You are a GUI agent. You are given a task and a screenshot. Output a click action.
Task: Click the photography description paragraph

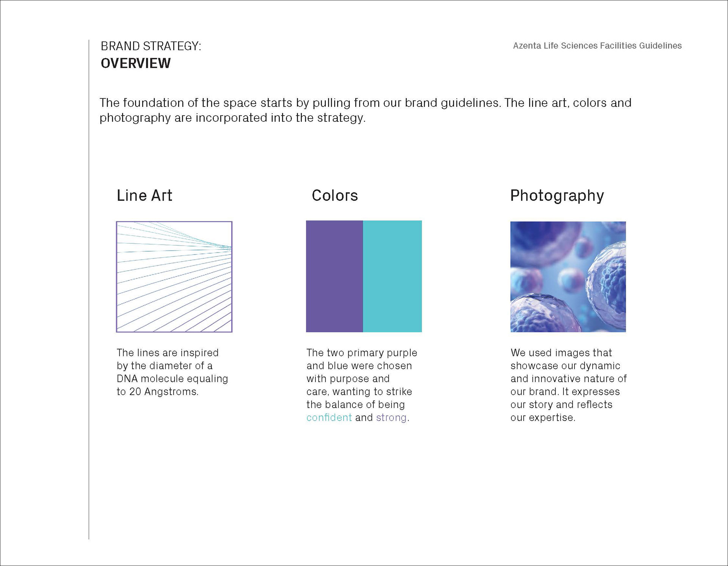click(568, 385)
